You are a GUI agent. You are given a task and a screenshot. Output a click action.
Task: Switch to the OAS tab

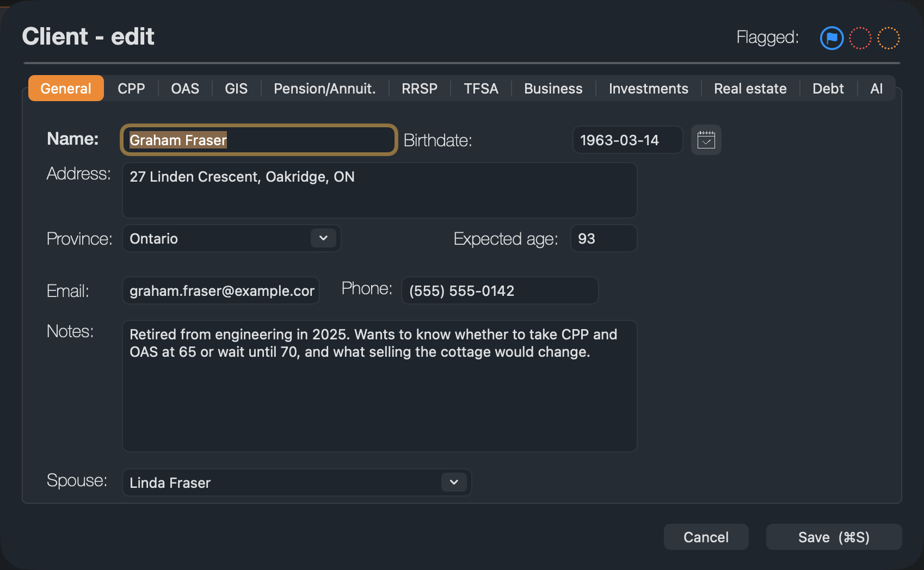pyautogui.click(x=185, y=88)
